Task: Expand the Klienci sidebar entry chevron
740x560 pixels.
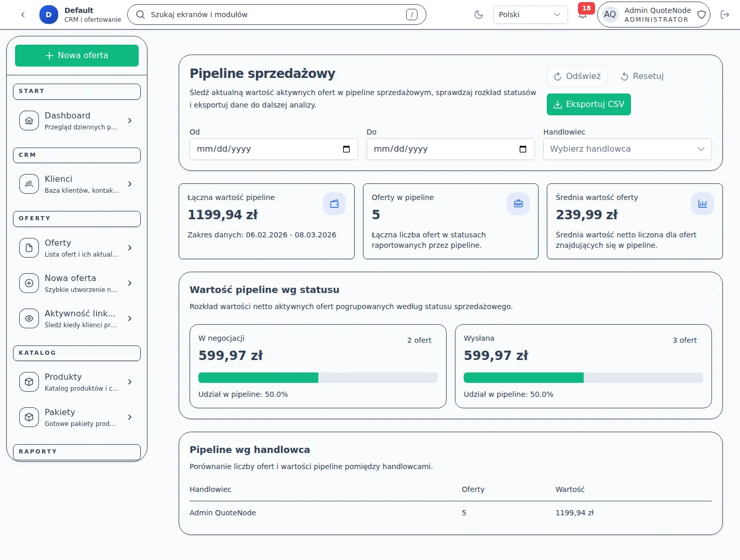Action: [x=130, y=183]
